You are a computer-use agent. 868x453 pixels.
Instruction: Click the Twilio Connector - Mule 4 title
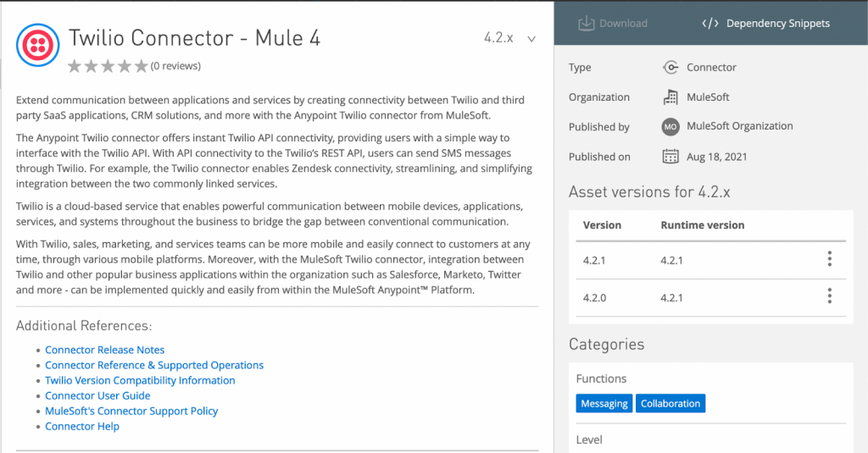tap(194, 37)
